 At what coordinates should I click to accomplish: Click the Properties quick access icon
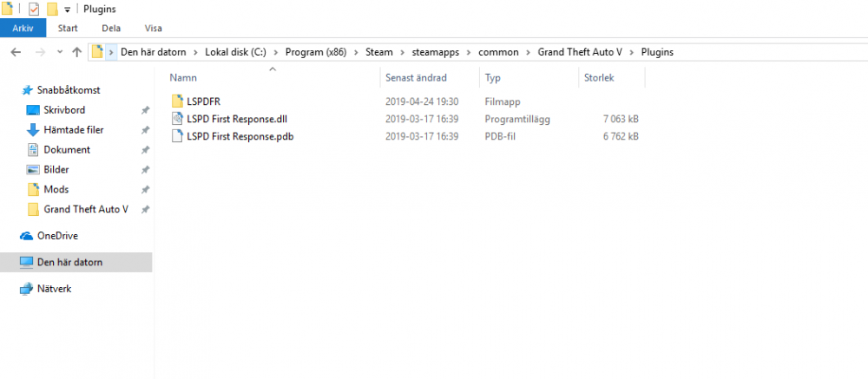(34, 9)
